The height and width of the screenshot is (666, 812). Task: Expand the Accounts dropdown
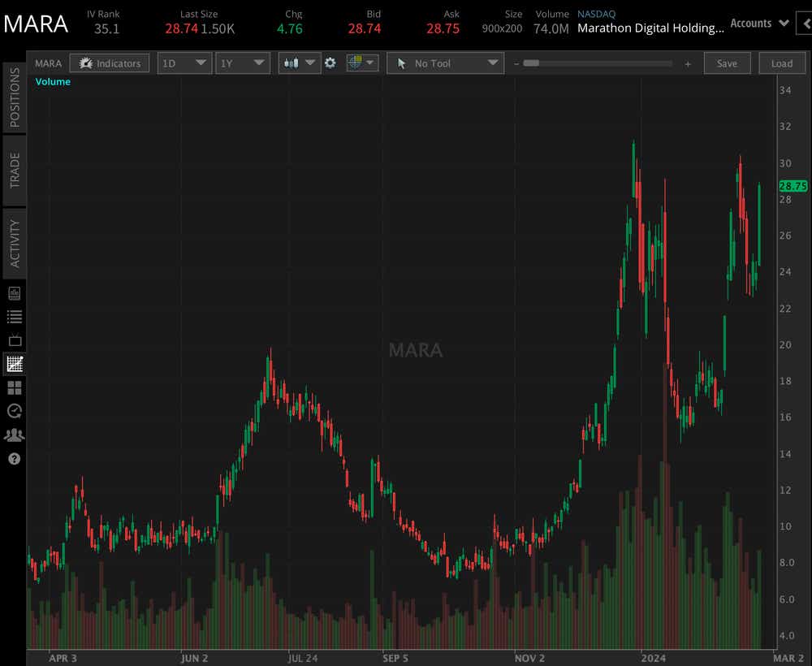pos(760,24)
